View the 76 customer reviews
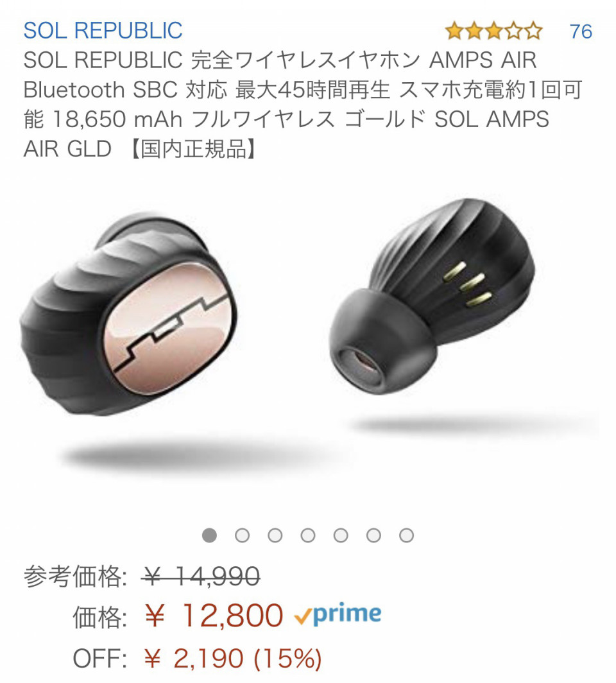 click(x=581, y=31)
